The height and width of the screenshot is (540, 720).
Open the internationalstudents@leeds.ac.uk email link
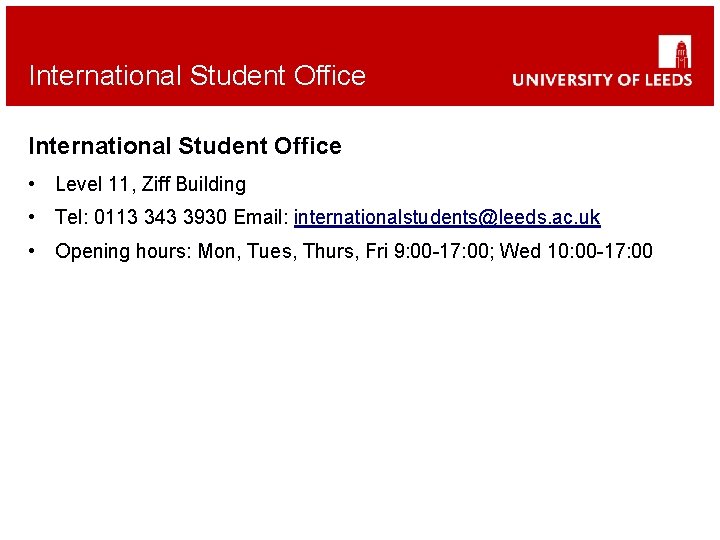click(447, 217)
